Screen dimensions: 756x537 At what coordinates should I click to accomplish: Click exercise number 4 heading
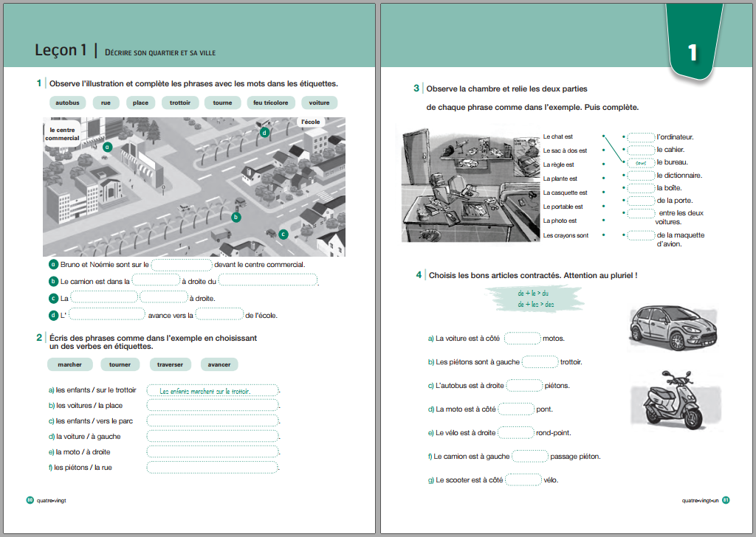point(419,275)
